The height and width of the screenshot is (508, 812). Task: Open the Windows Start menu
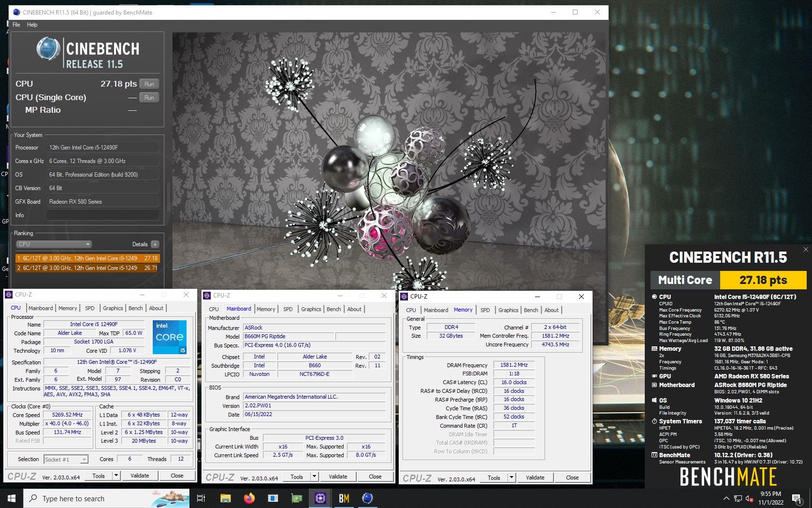(x=12, y=498)
